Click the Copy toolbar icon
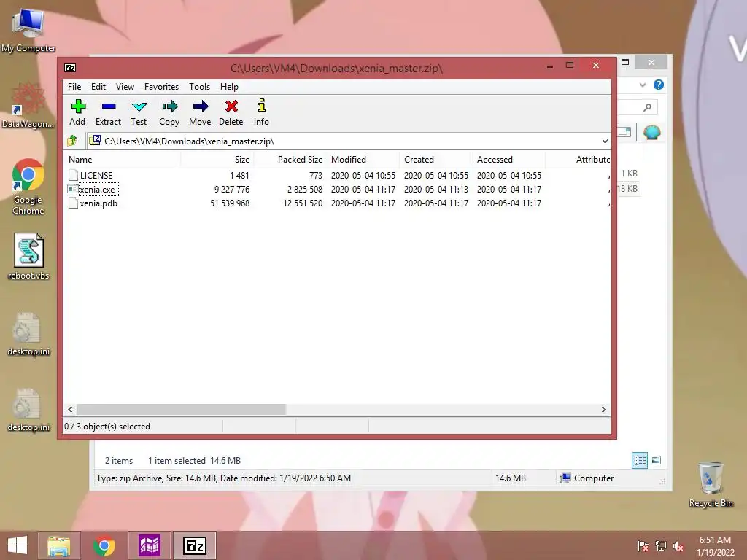Screen dimensions: 747x560 point(169,106)
